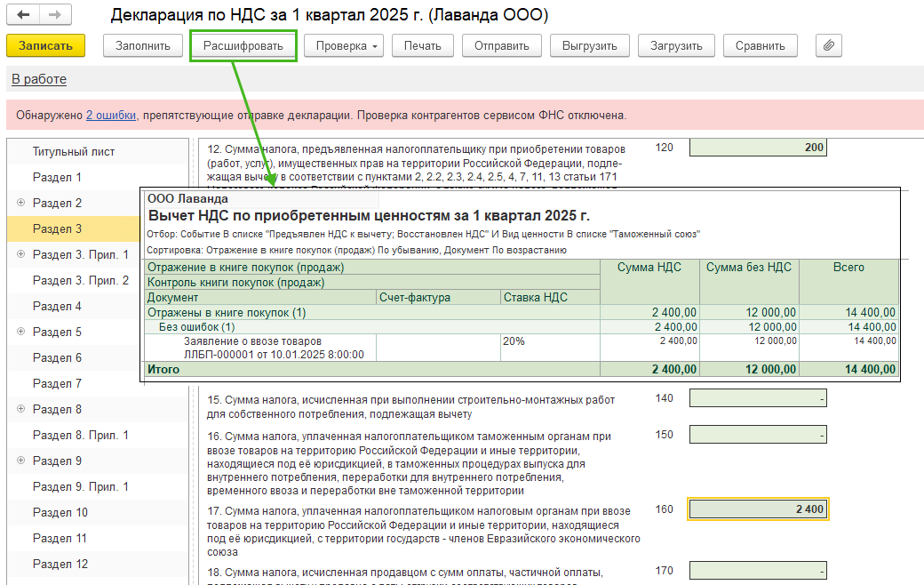924x585 pixels.
Task: Select Раздел 11 in sections list
Action: (x=60, y=539)
